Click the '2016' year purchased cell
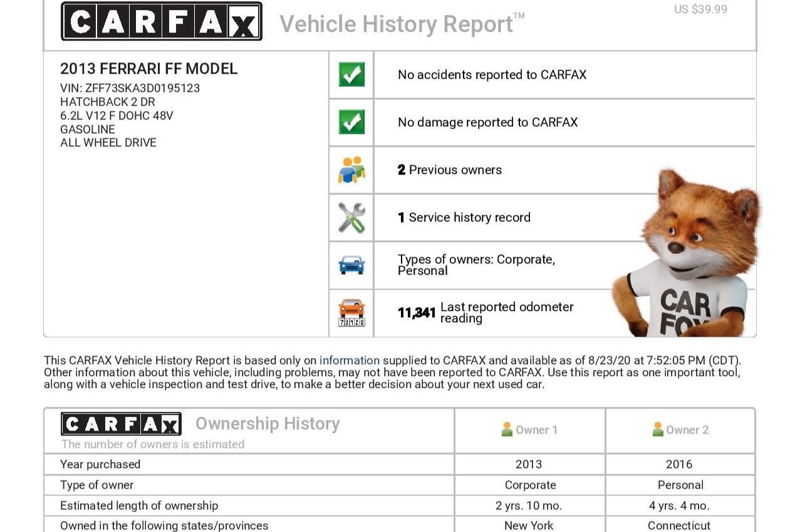The image size is (800, 532). click(x=679, y=464)
